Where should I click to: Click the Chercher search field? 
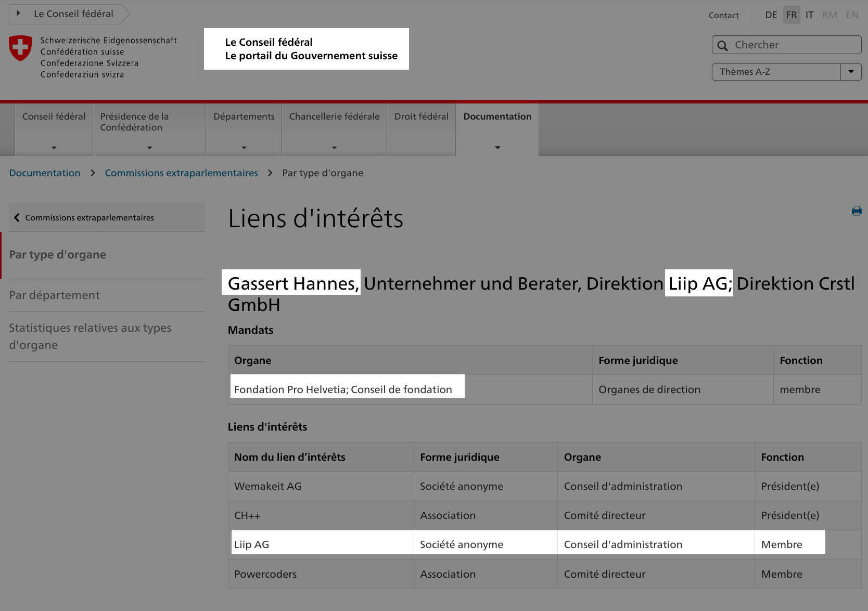point(786,45)
